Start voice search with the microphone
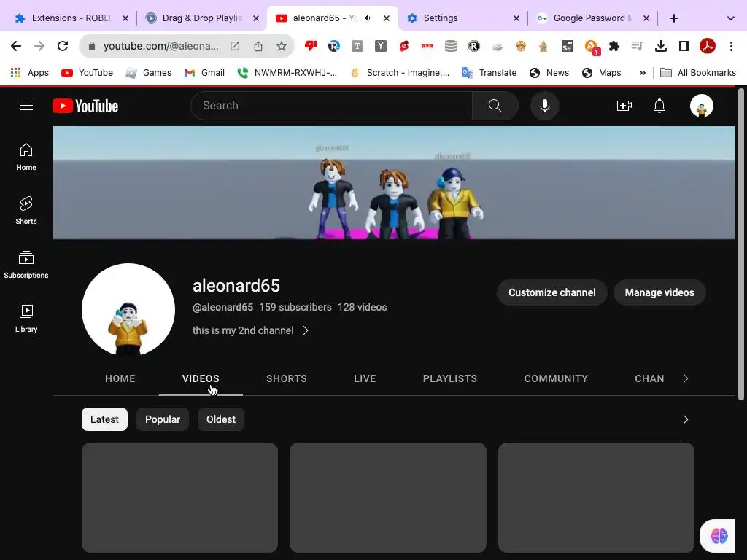This screenshot has width=747, height=560. pos(544,106)
